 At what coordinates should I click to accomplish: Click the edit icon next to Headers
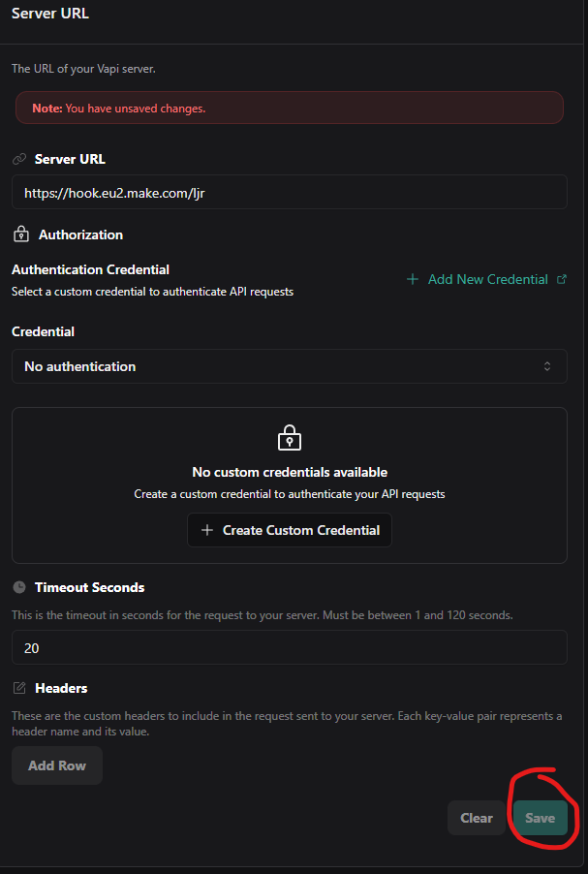pos(18,688)
